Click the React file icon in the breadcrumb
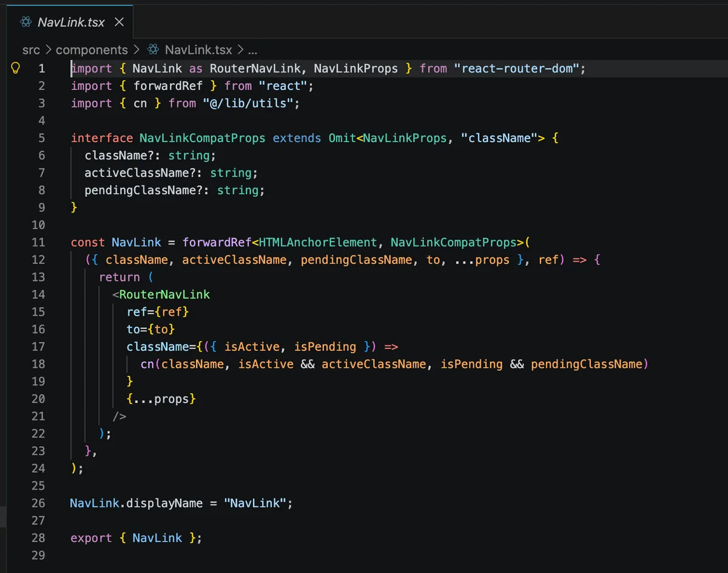The width and height of the screenshot is (728, 573). [153, 50]
